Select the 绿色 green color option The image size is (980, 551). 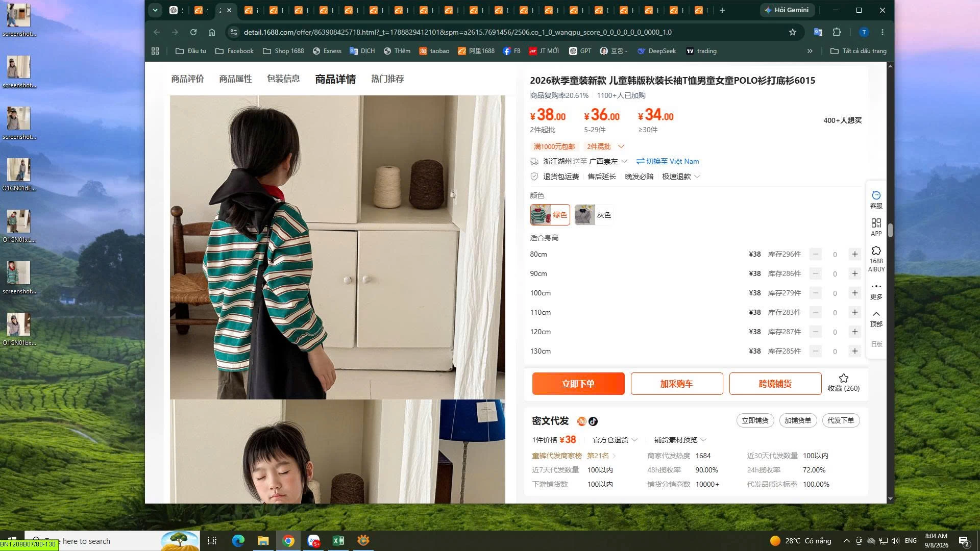tap(550, 215)
